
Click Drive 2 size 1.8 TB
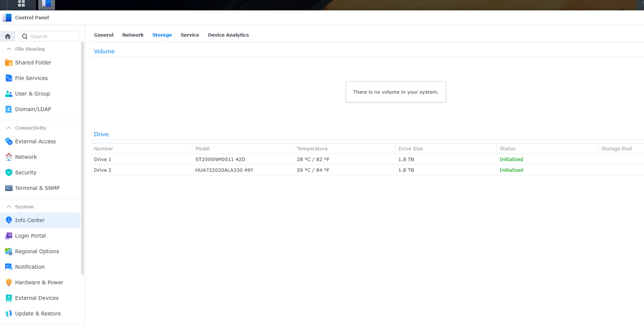[406, 170]
